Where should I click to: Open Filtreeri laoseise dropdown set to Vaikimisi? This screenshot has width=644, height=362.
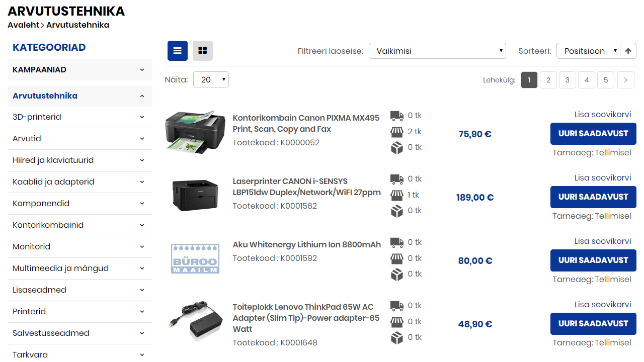click(x=437, y=51)
